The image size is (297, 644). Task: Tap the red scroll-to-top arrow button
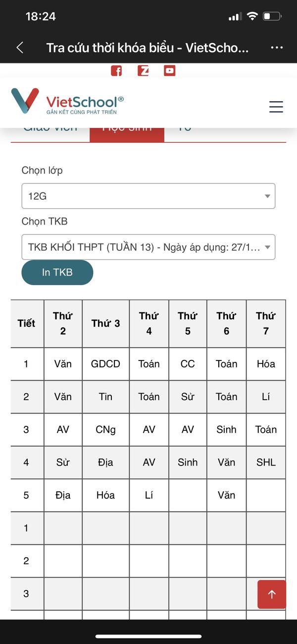pyautogui.click(x=272, y=594)
